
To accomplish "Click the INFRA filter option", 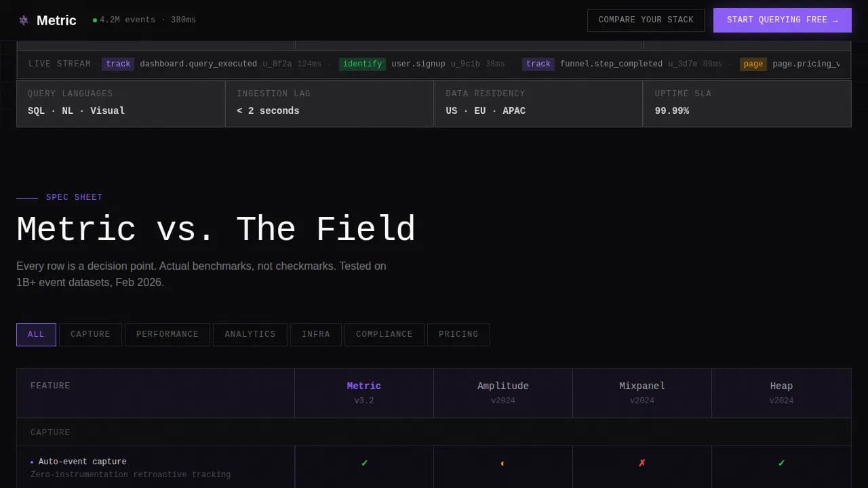I will 316,334.
